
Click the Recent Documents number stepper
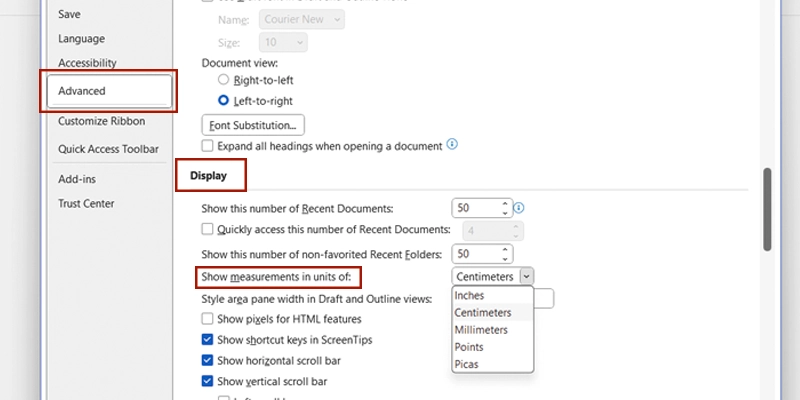(x=506, y=208)
